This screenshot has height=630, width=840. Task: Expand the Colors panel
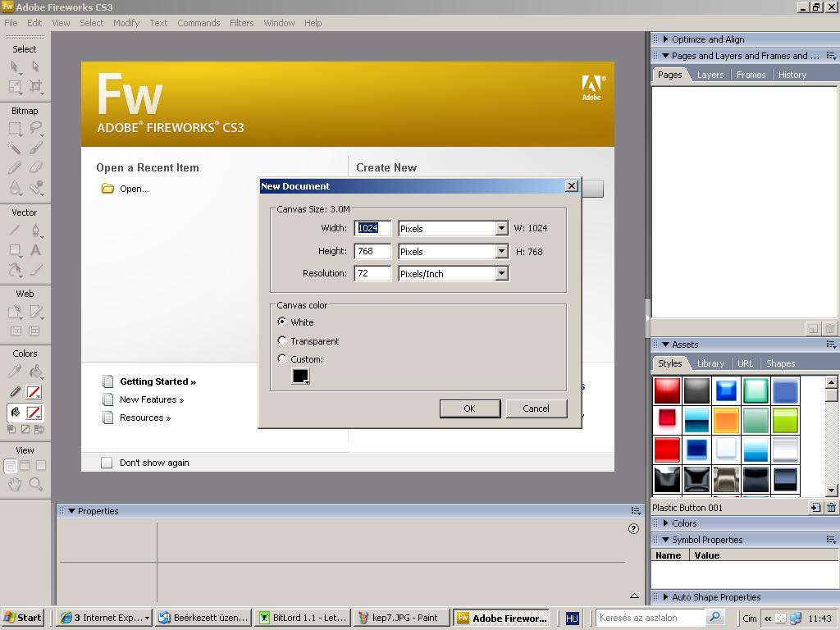click(x=665, y=523)
